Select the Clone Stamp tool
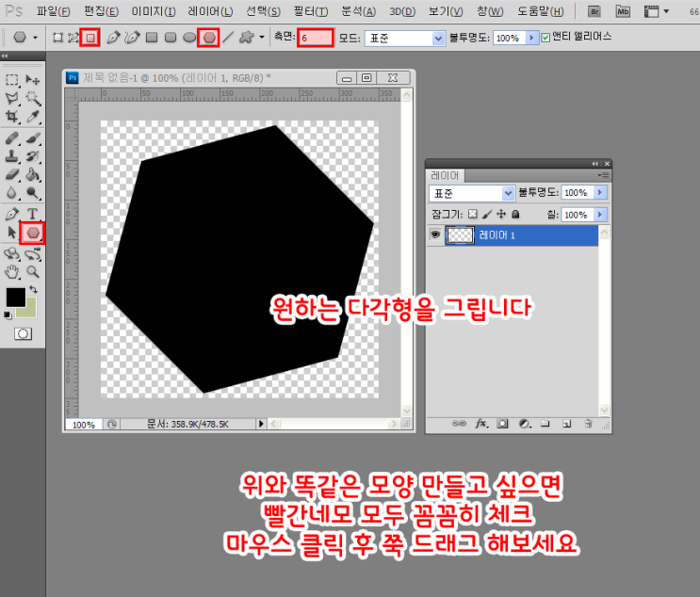This screenshot has width=700, height=597. pos(11,156)
